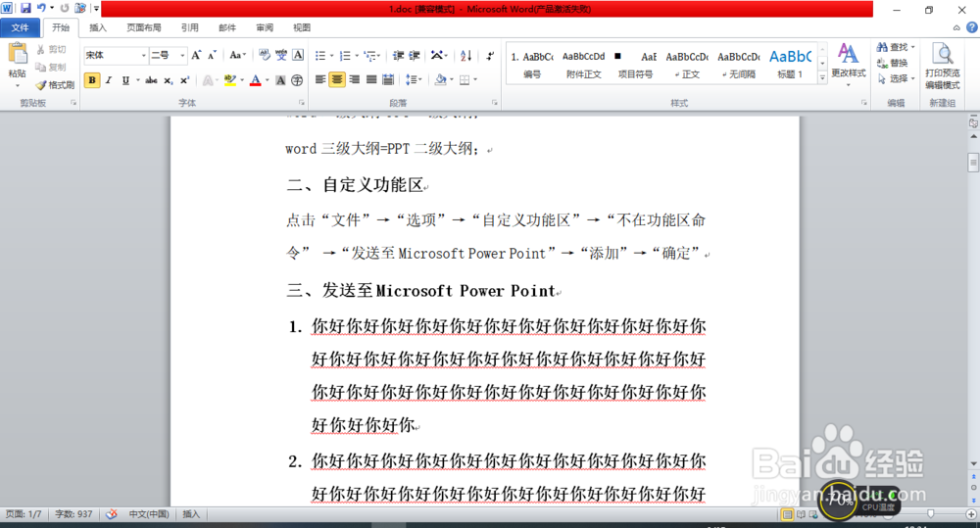Select Align Text Left
The height and width of the screenshot is (528, 980).
pos(320,80)
